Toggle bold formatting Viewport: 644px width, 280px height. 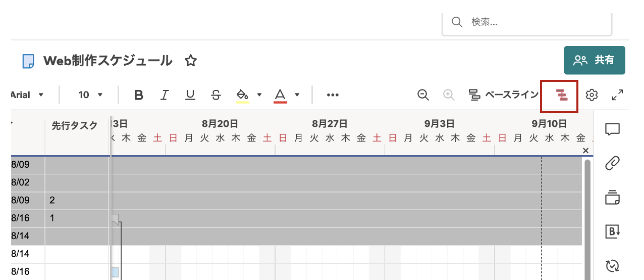(139, 95)
